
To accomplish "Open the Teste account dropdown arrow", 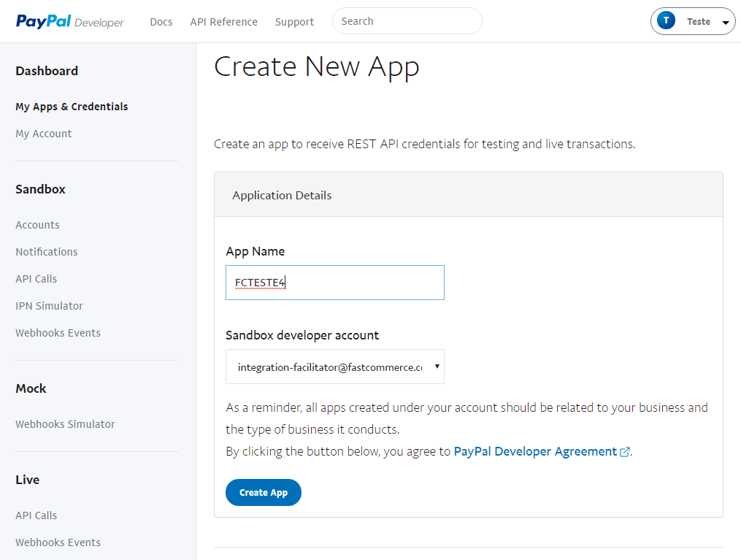I will click(x=726, y=22).
